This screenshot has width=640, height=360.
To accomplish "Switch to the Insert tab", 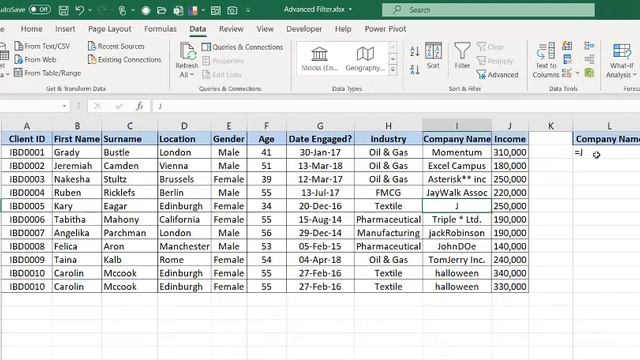I will click(x=65, y=29).
